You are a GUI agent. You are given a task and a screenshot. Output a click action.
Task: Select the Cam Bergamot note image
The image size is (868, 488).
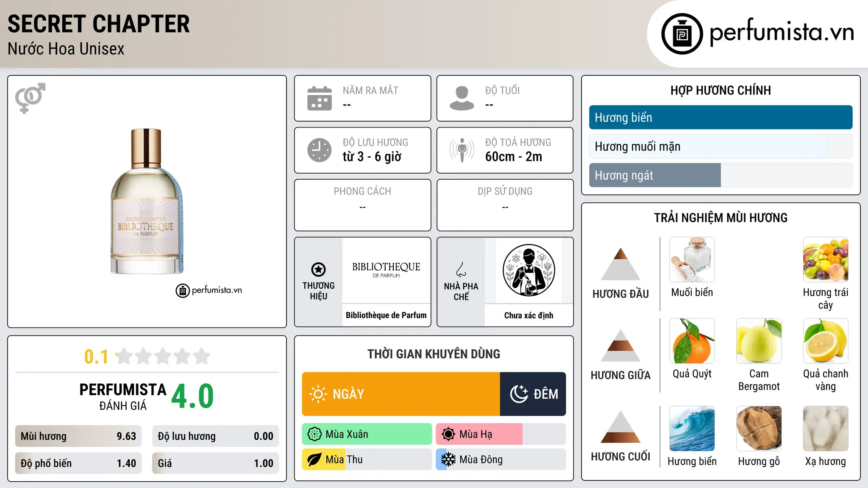click(759, 341)
